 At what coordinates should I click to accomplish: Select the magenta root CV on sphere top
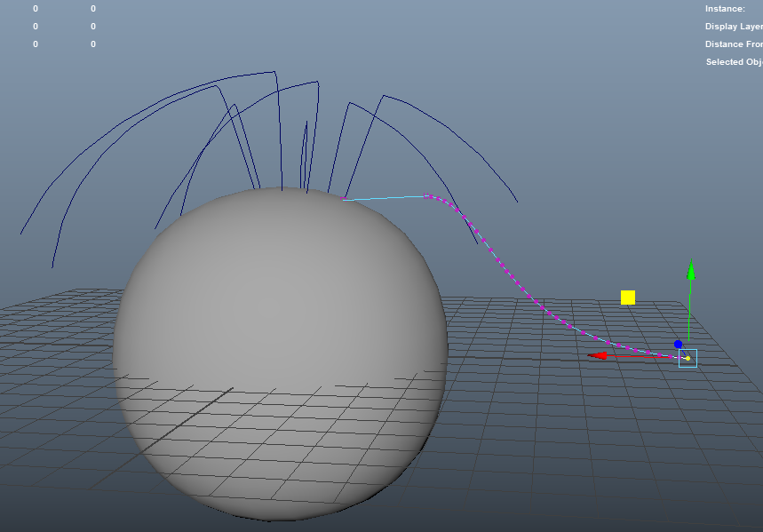coord(343,198)
